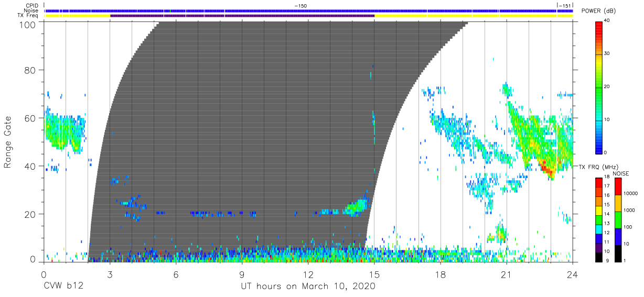Click the purple segment of the TX Freq strip

[x=242, y=16]
